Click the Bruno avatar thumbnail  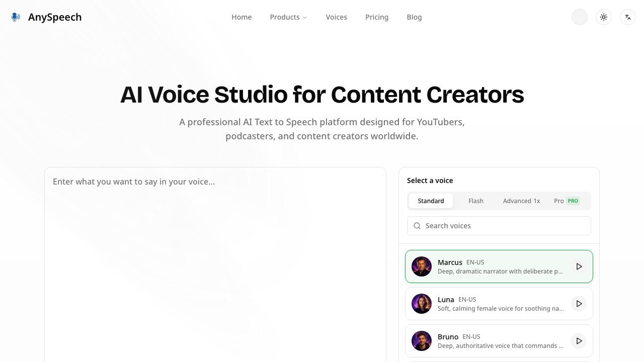[422, 341]
